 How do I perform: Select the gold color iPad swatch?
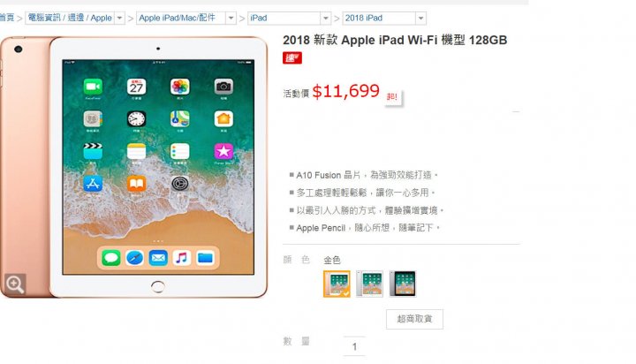point(337,284)
